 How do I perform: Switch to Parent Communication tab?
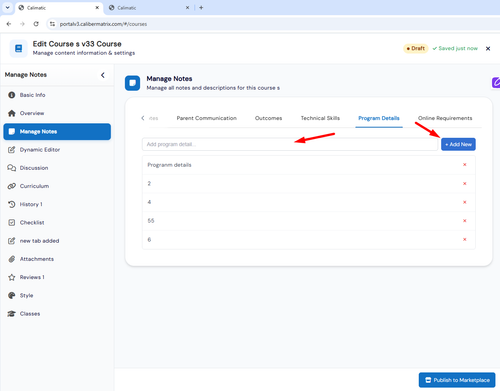click(x=207, y=118)
